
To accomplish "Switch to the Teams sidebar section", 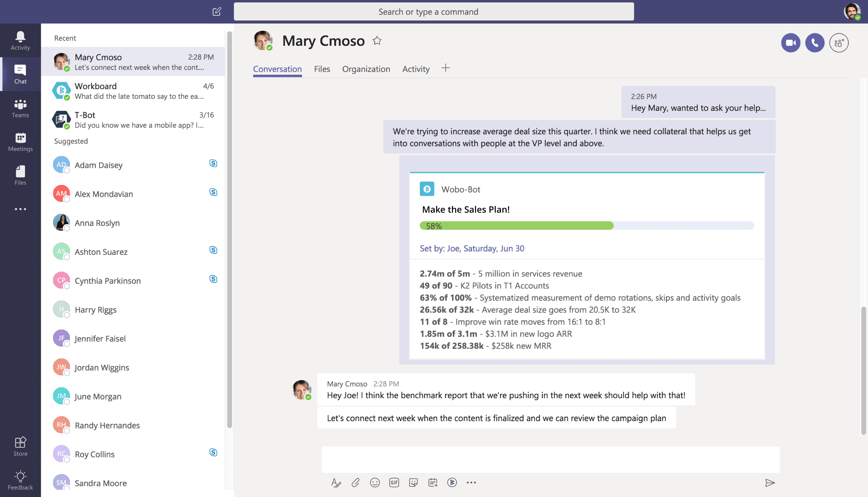I will pyautogui.click(x=20, y=108).
